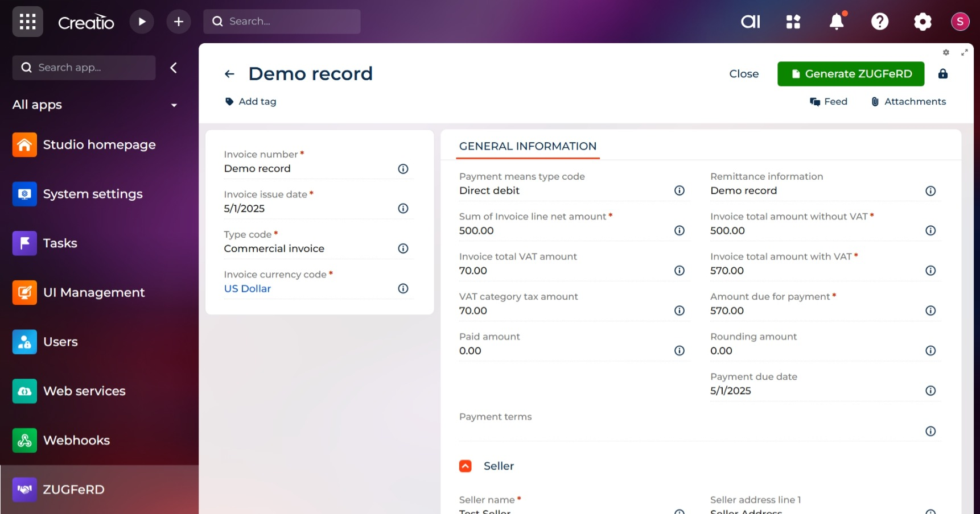
Task: Click the Close button
Action: [x=744, y=74]
